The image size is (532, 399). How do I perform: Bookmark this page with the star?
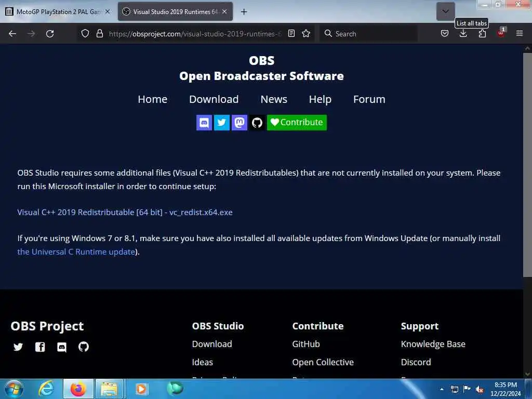(x=306, y=33)
